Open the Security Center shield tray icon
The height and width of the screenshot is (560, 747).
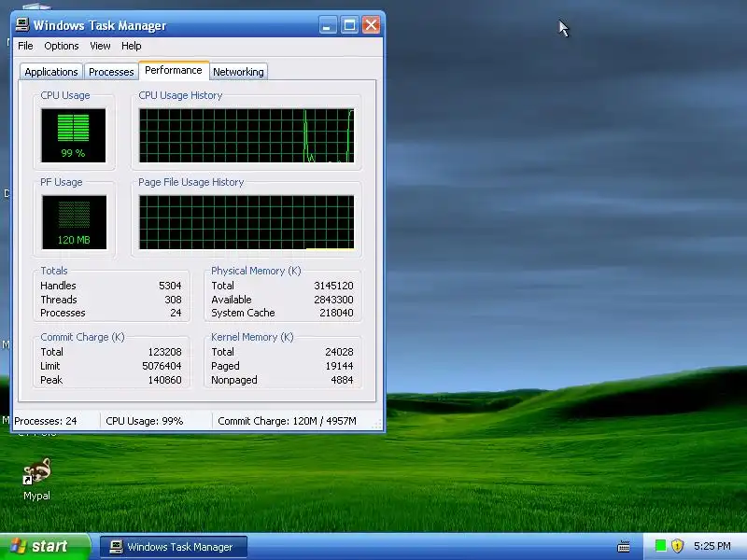pos(677,546)
